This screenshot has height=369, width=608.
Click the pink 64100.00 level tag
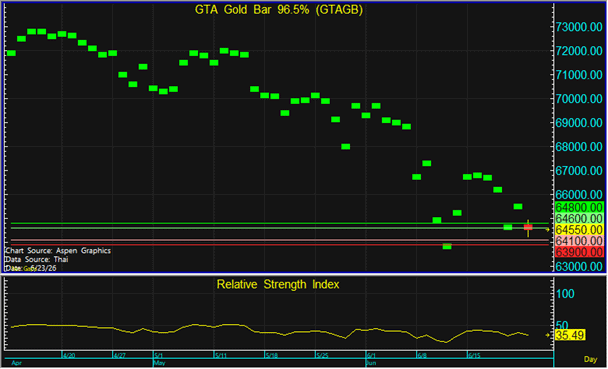click(579, 241)
